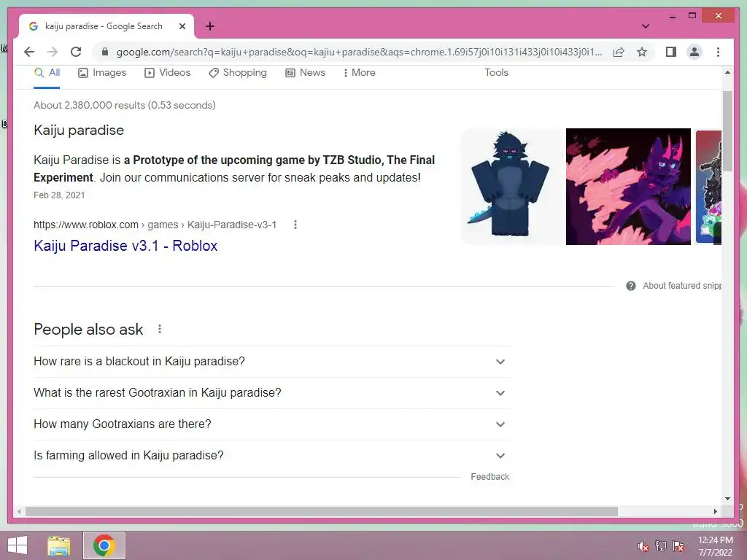Viewport: 747px width, 560px height.
Task: Click the horizontal scrollbar right arrow
Action: tap(715, 511)
